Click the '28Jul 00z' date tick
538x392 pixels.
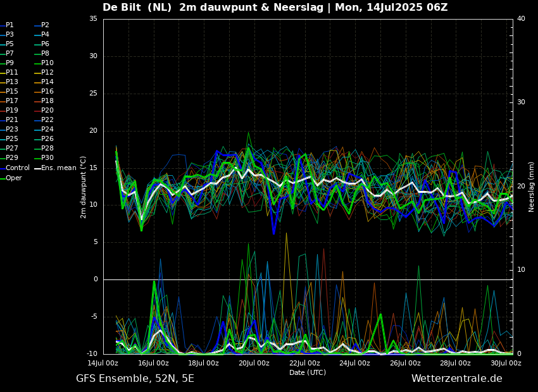455,363
